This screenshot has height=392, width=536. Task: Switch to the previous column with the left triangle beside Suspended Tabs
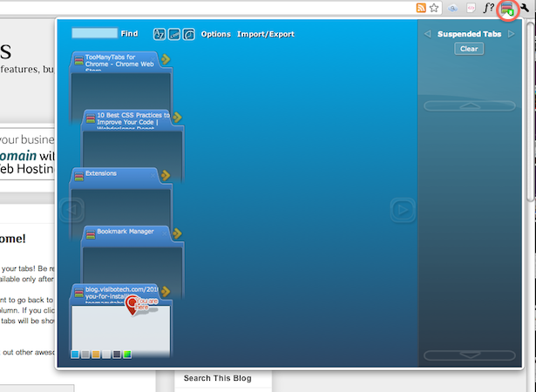click(x=427, y=34)
